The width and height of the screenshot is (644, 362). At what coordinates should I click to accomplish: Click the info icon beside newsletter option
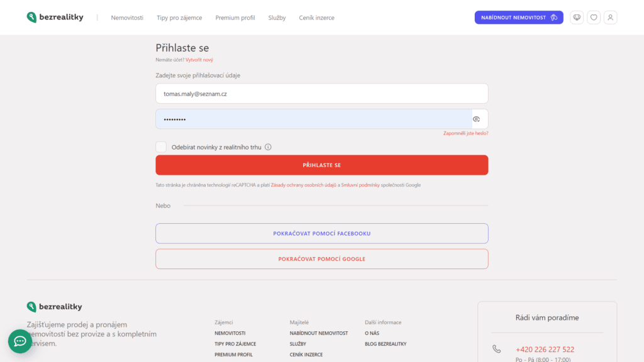268,147
